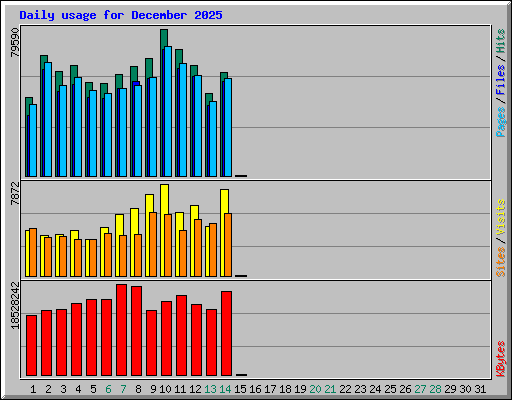This screenshot has width=512, height=400.
Task: Click the cyan Pages bar for day 14
Action: click(228, 127)
